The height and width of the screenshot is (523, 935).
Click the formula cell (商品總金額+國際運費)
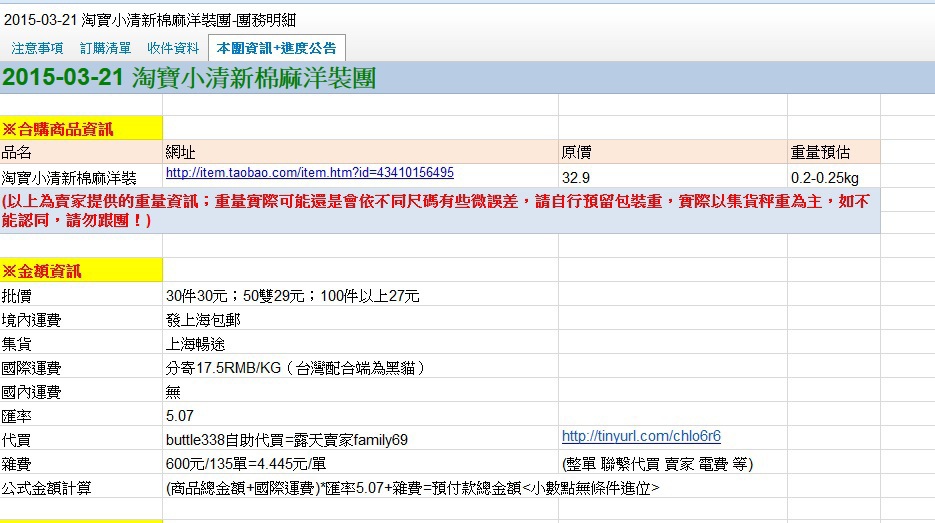(x=413, y=488)
